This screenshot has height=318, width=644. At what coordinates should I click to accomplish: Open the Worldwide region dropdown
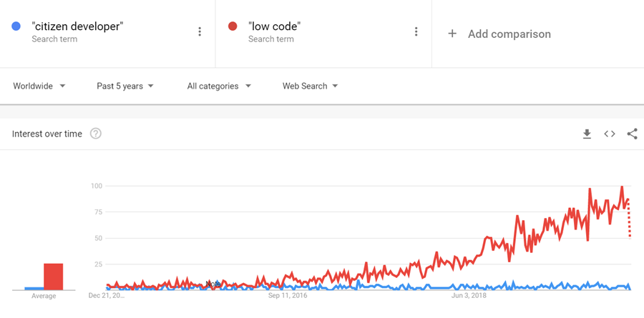[39, 86]
